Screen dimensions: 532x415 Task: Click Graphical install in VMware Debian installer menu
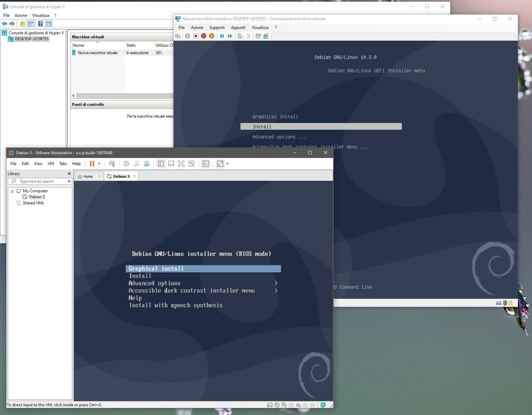(x=203, y=269)
